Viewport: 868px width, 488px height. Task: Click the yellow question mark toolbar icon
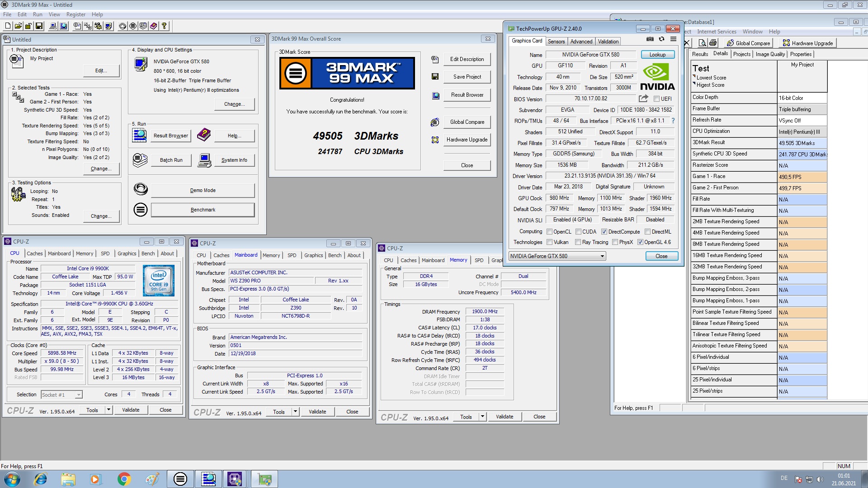(164, 26)
